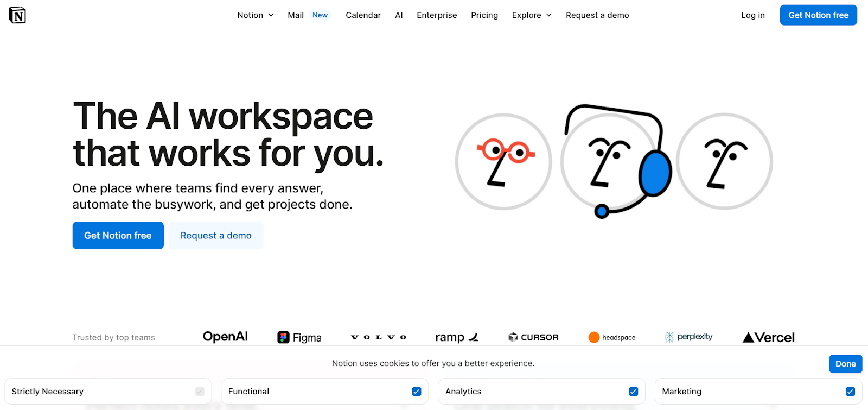Click the plain face illustration without accessories

pos(724,161)
